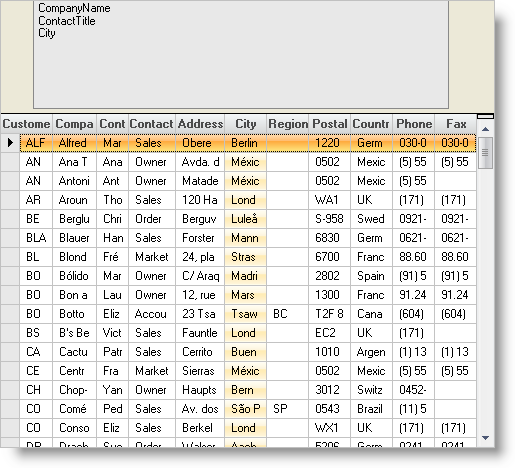Click the Region column header

click(x=288, y=124)
